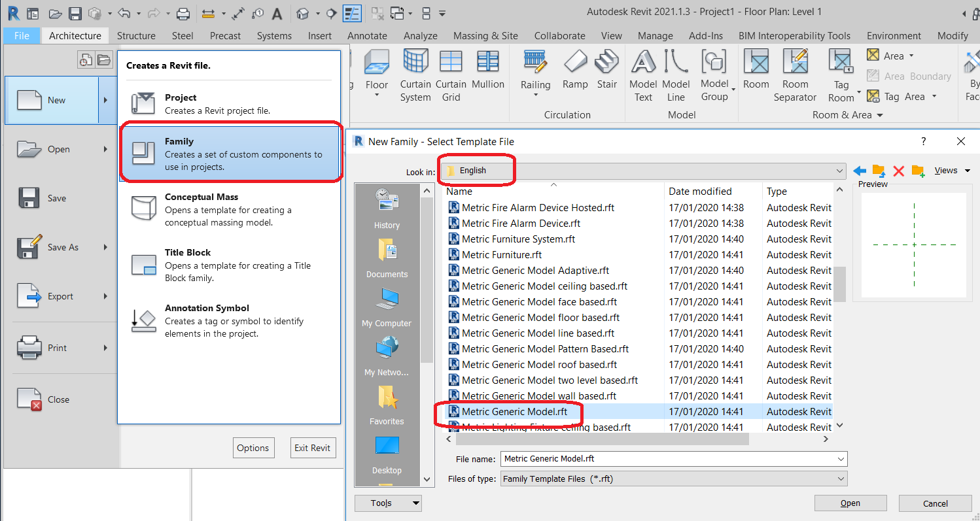Viewport: 980px width, 521px height.
Task: Go back using blue arrow in dialog
Action: (859, 171)
